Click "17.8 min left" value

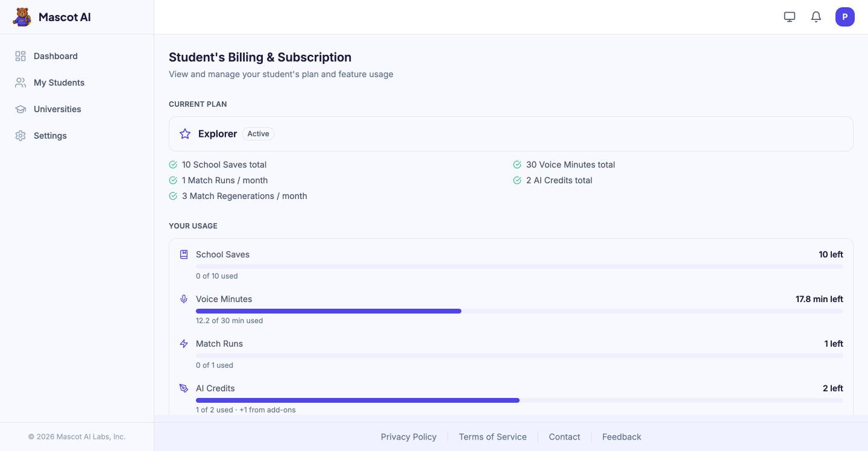(x=819, y=299)
